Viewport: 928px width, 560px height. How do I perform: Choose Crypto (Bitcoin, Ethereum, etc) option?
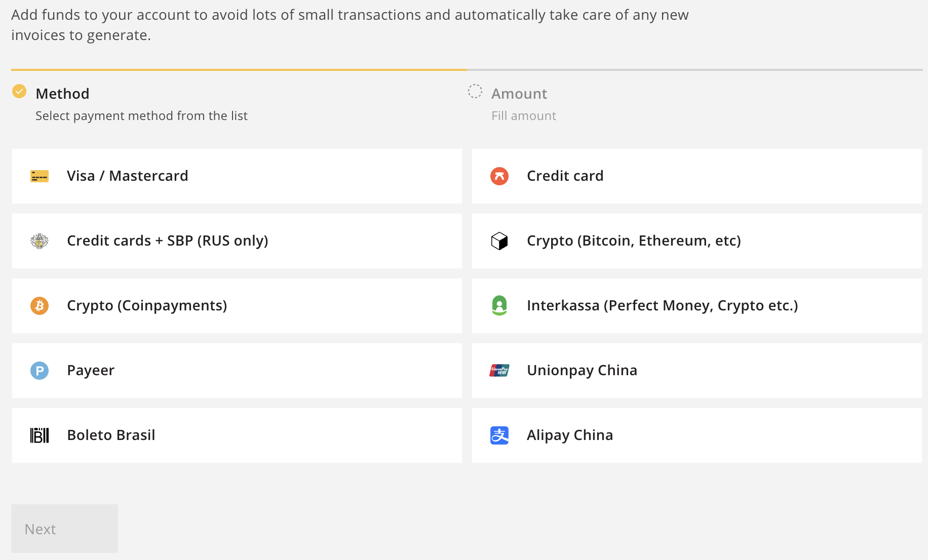(697, 241)
